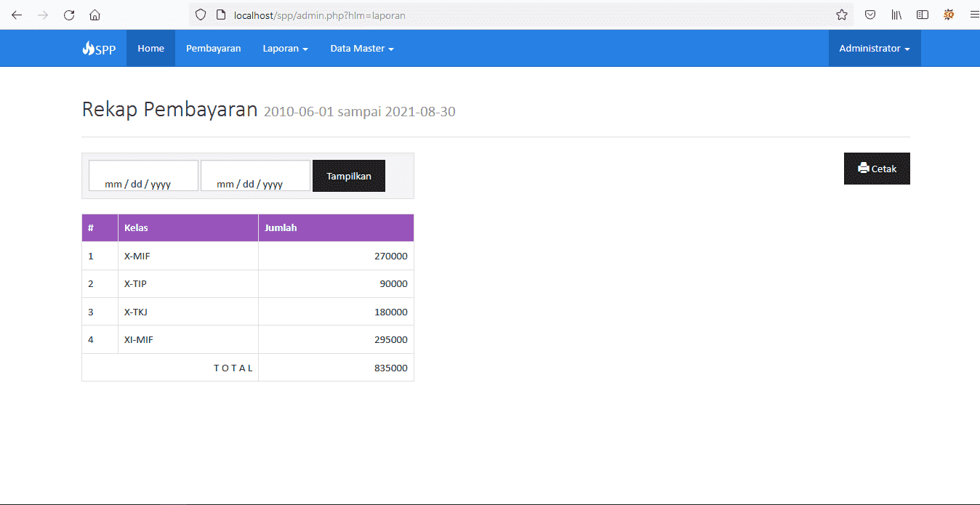Expand the Laporan dropdown menu
The image size is (980, 505).
click(x=285, y=48)
